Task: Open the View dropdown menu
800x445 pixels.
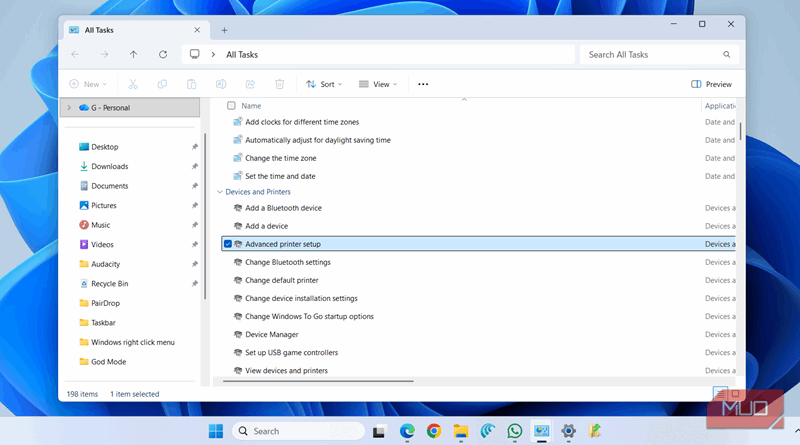Action: pyautogui.click(x=377, y=85)
